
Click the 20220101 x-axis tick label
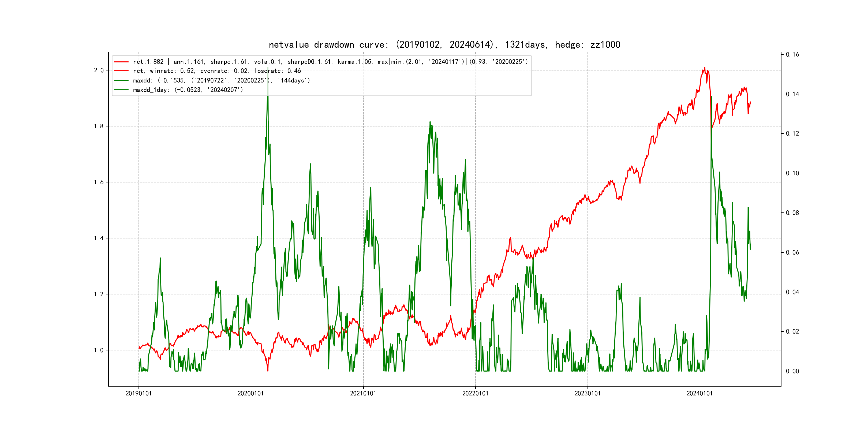[x=475, y=394]
